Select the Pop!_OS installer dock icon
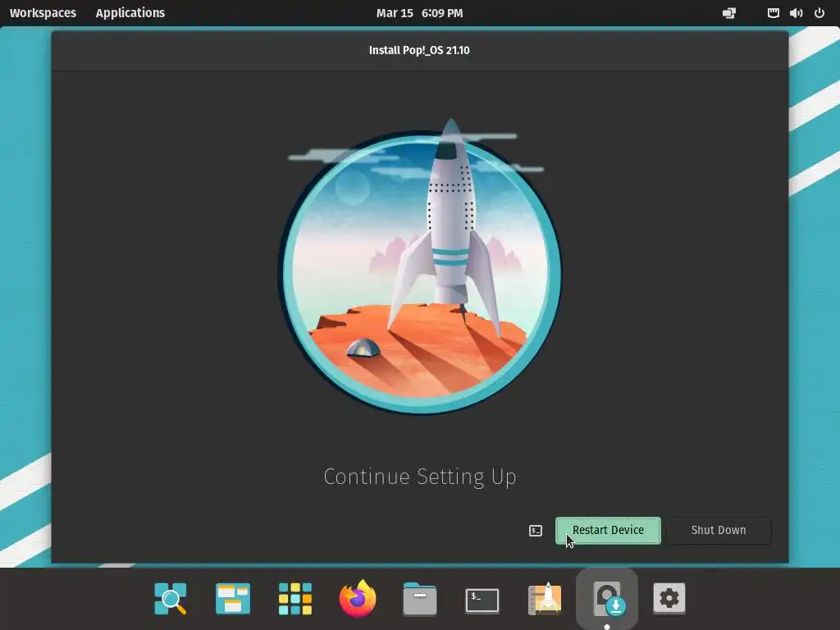The width and height of the screenshot is (840, 630). [x=607, y=598]
